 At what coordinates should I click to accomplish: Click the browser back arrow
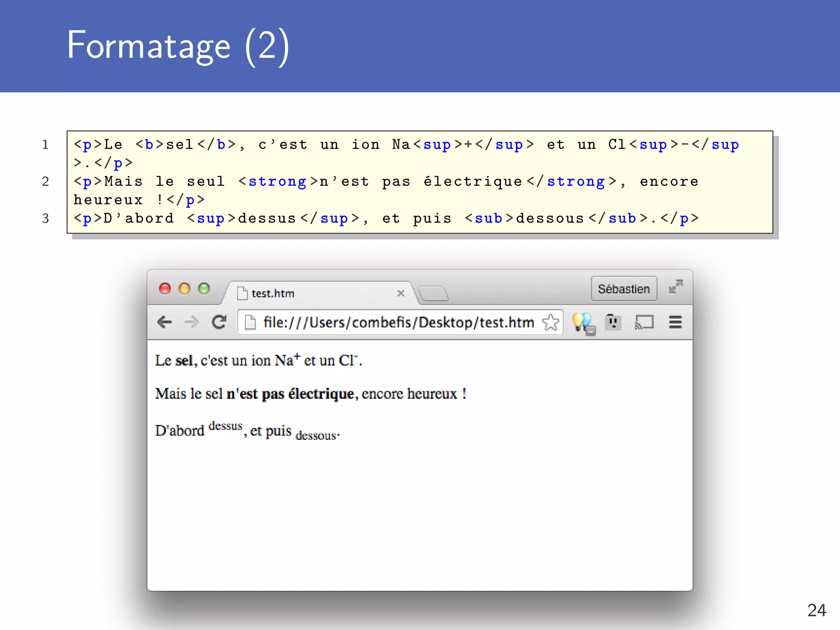(x=164, y=322)
